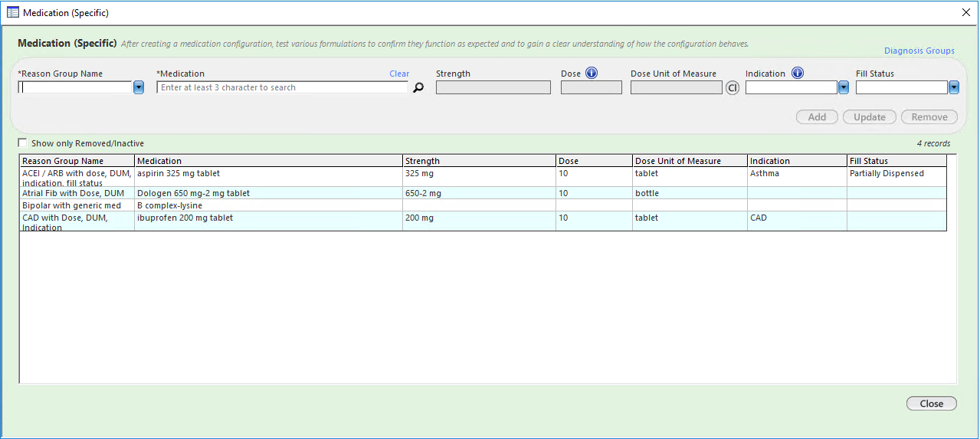This screenshot has height=439, width=980.
Task: Click the CAD with Dose, DUM cell
Action: (77, 221)
